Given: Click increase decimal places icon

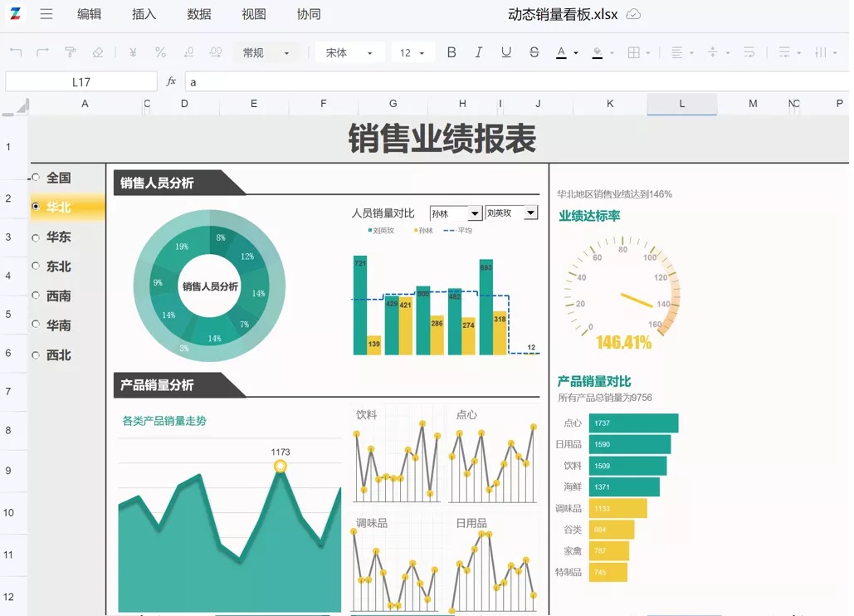Looking at the screenshot, I should click(216, 52).
